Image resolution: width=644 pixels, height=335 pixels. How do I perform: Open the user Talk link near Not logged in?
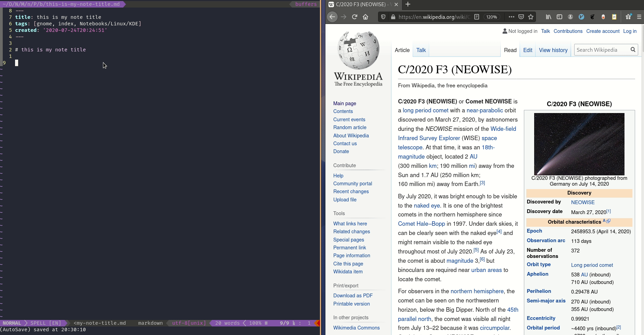[x=545, y=31]
